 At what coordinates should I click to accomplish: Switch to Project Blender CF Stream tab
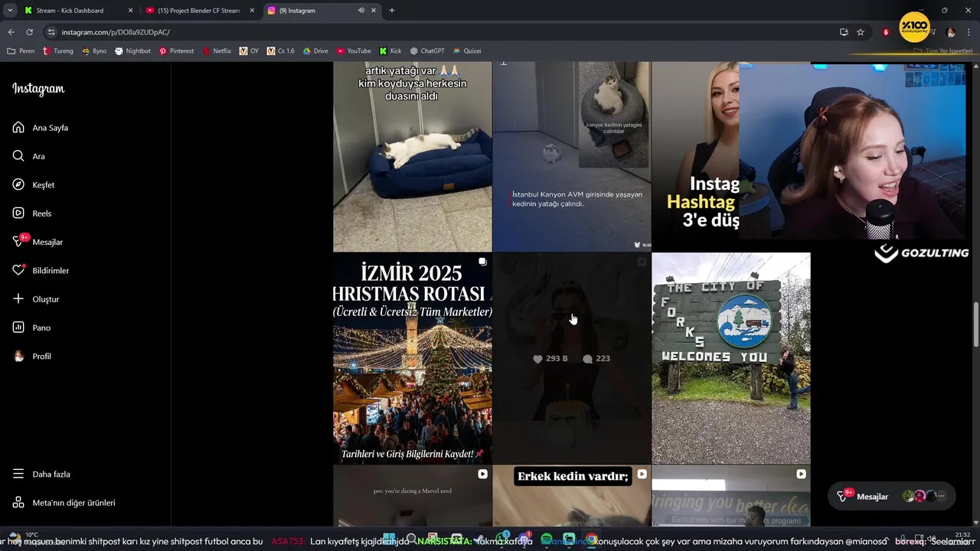[199, 11]
